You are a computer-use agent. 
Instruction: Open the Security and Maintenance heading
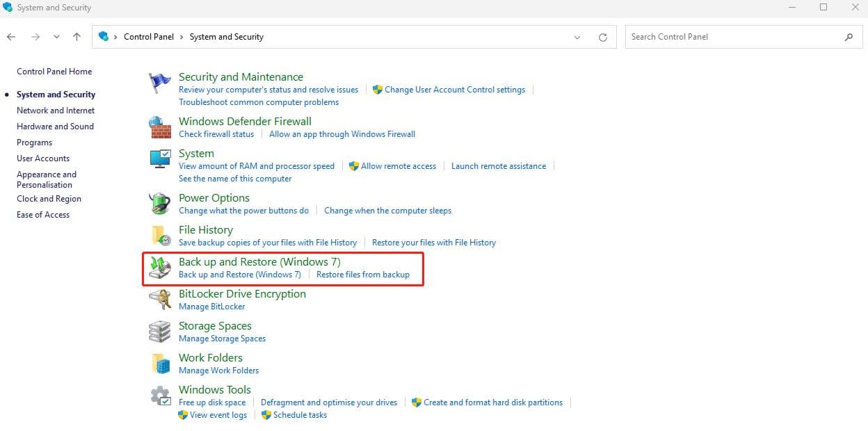click(241, 77)
